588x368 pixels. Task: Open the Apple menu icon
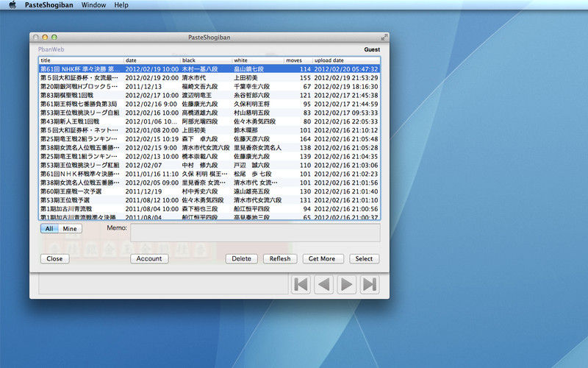(x=12, y=5)
